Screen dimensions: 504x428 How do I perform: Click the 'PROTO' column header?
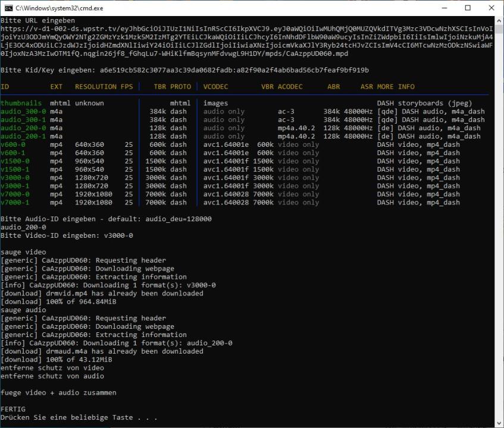point(181,87)
